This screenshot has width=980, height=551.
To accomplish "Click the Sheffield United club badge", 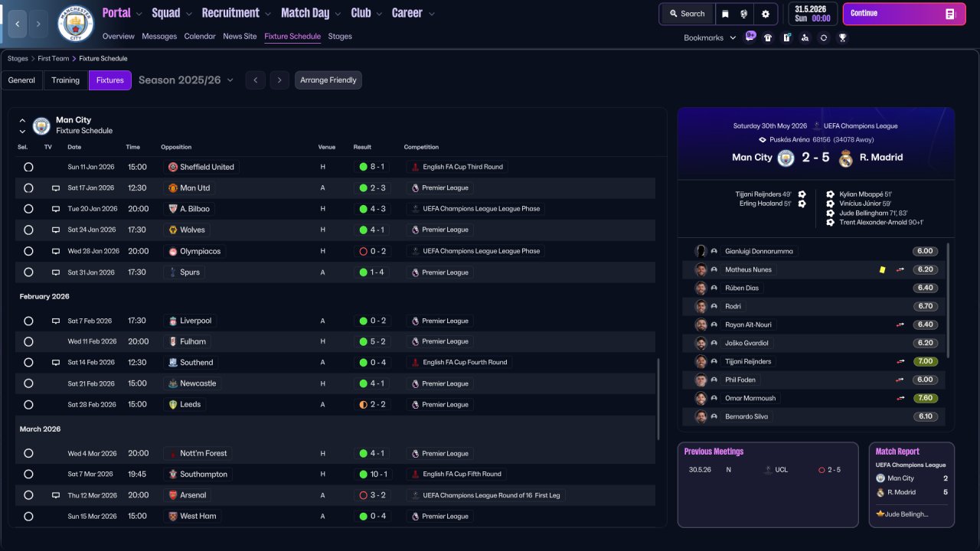I will pos(173,167).
